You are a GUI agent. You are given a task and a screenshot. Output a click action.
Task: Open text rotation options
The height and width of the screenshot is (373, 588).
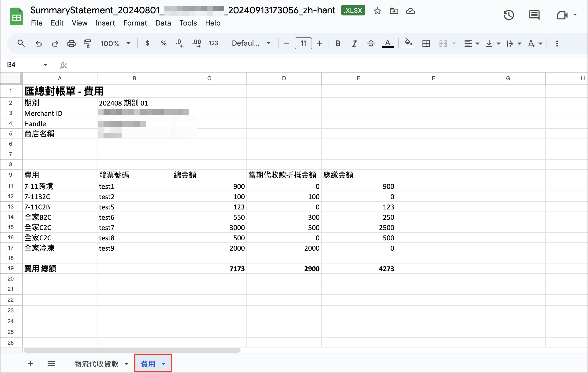(535, 44)
